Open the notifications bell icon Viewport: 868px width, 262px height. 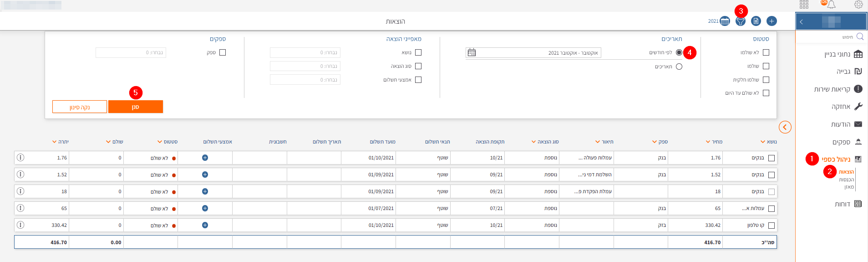click(832, 5)
